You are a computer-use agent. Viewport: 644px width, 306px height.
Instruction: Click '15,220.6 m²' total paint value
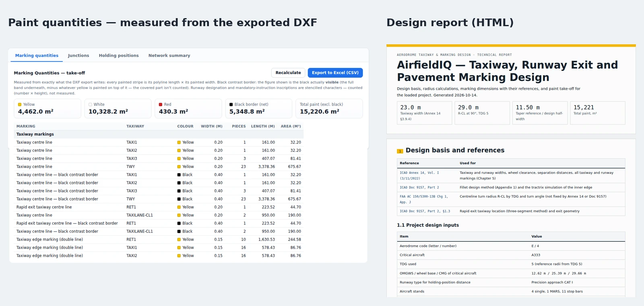click(320, 112)
